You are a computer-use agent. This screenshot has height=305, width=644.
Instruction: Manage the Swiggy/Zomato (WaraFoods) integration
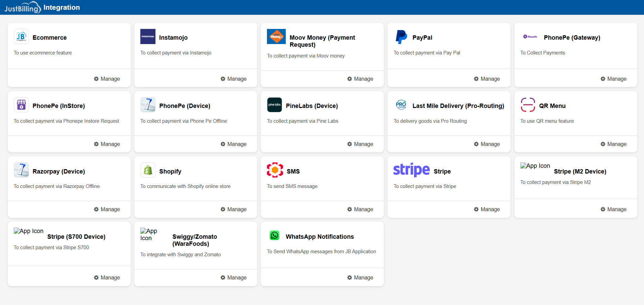(233, 277)
